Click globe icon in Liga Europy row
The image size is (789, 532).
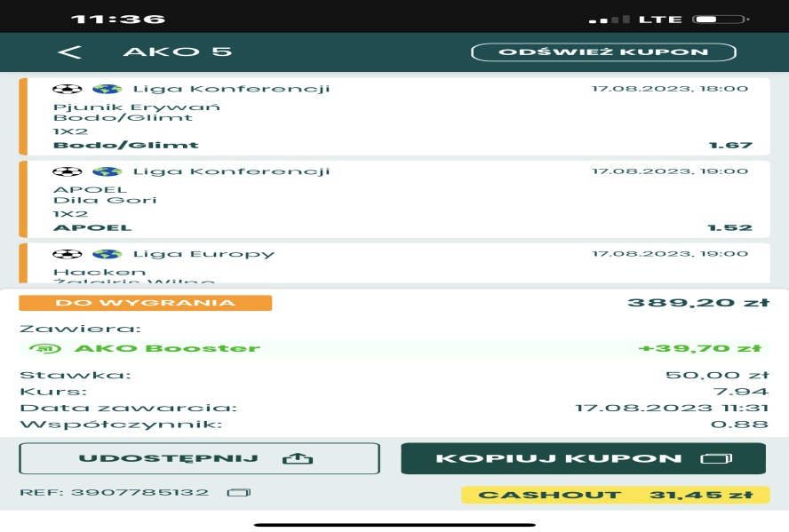click(108, 254)
